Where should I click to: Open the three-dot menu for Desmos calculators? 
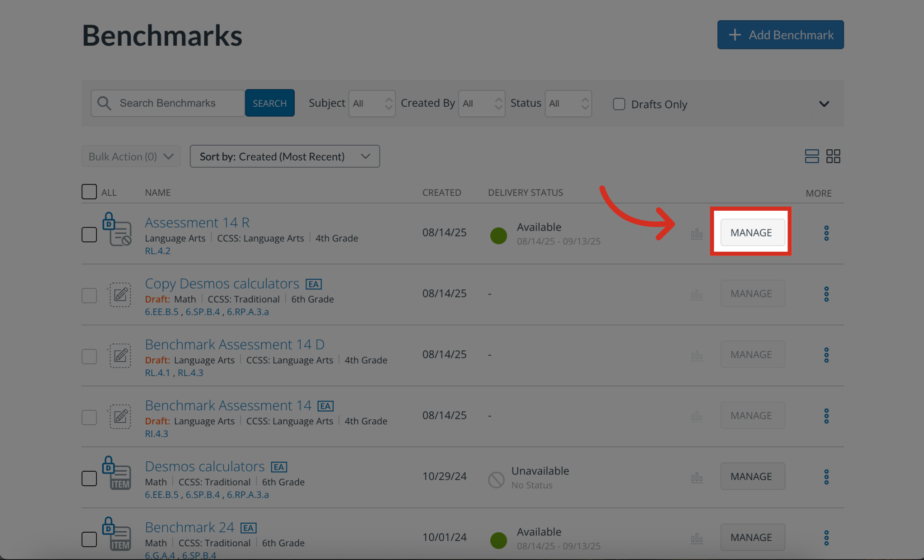pos(826,477)
